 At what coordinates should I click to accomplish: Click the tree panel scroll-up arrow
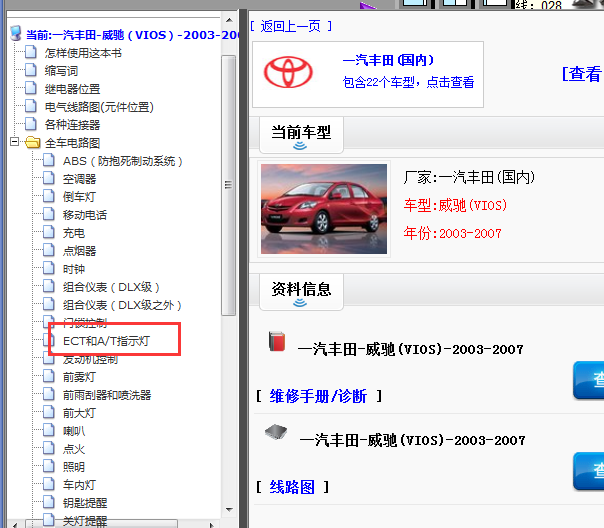click(x=229, y=20)
